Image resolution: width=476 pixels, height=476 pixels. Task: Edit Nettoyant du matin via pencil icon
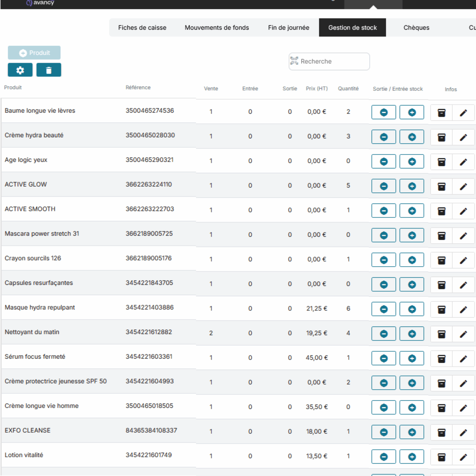tap(463, 334)
